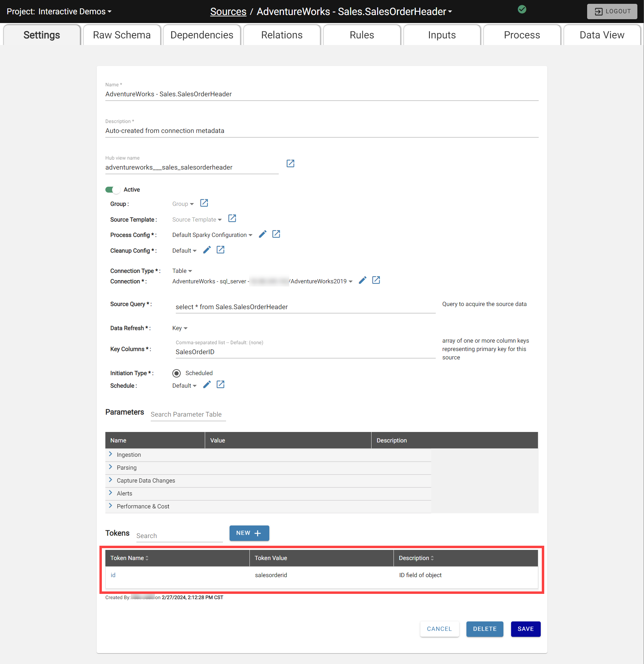The width and height of the screenshot is (644, 664).
Task: Open Schedule Default dropdown
Action: 184,386
